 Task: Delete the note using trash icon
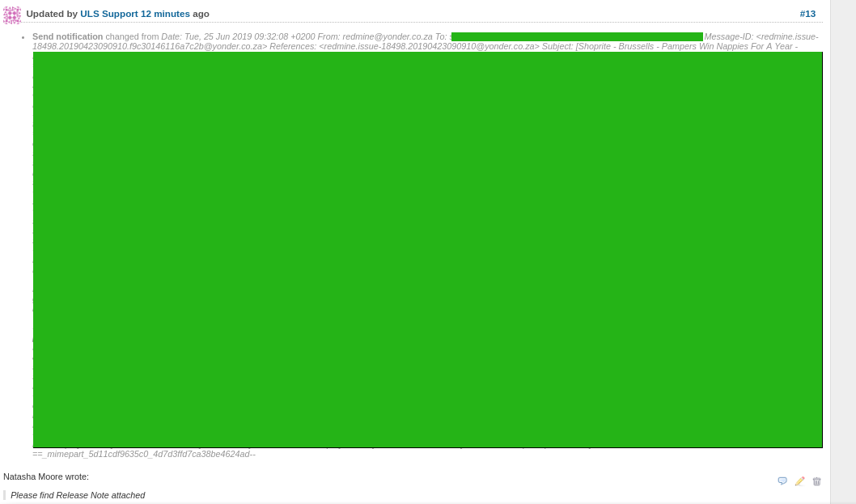tap(816, 481)
